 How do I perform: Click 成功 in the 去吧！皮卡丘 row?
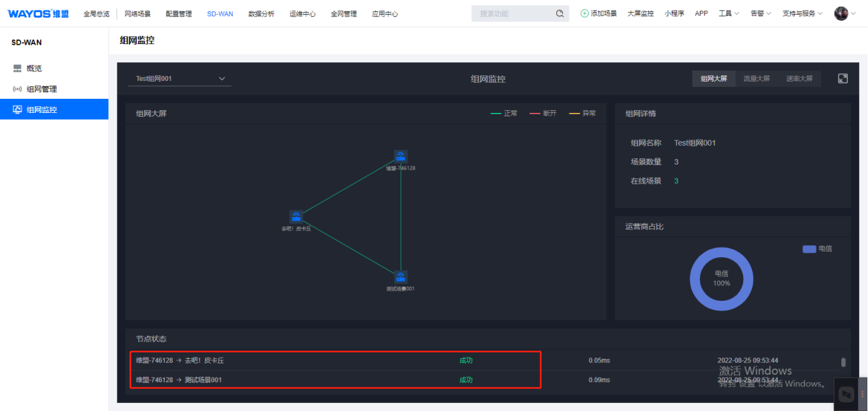click(x=466, y=360)
